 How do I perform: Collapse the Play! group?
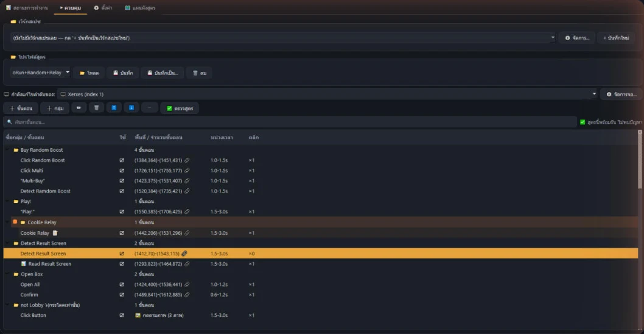tap(7, 202)
